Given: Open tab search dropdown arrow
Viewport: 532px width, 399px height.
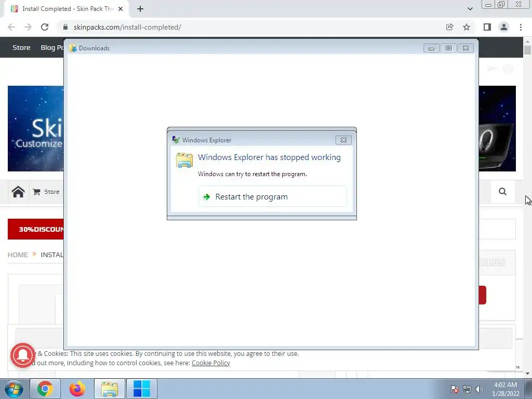Looking at the screenshot, I should pyautogui.click(x=470, y=9).
